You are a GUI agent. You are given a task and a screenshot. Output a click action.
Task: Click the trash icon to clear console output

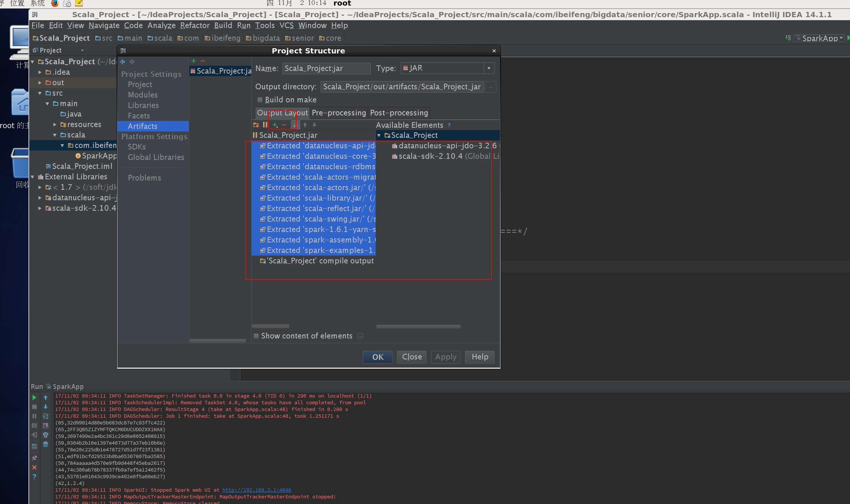46,444
